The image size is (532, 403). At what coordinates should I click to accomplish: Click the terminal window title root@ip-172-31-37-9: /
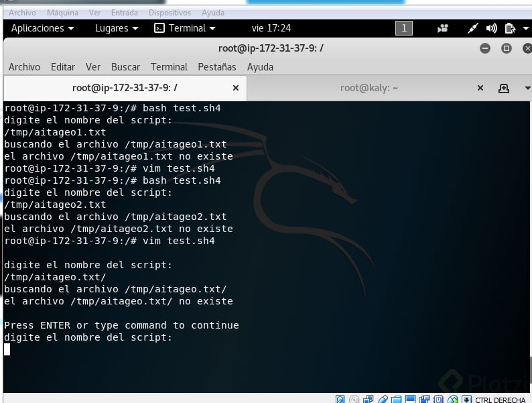click(271, 48)
